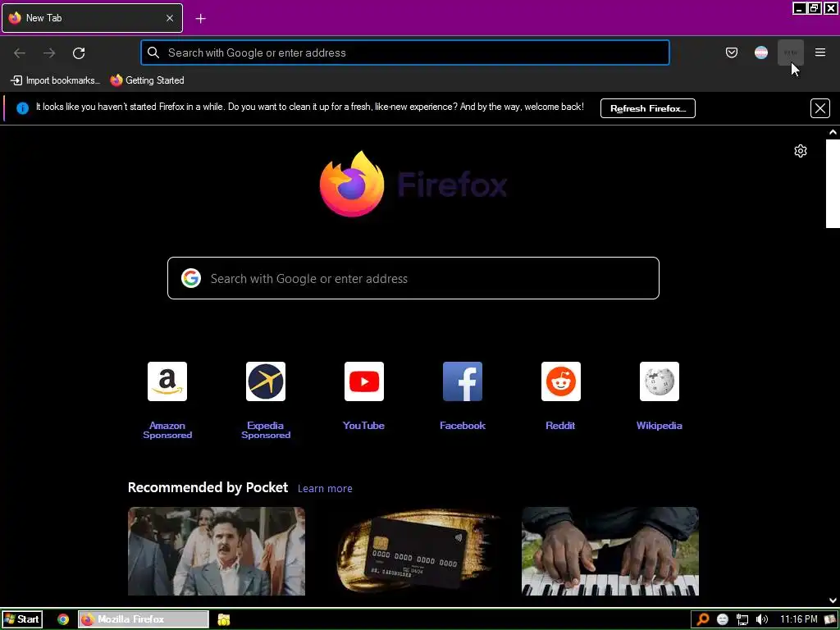Viewport: 840px width, 630px height.
Task: Select the New Tab tab
Action: (x=92, y=18)
